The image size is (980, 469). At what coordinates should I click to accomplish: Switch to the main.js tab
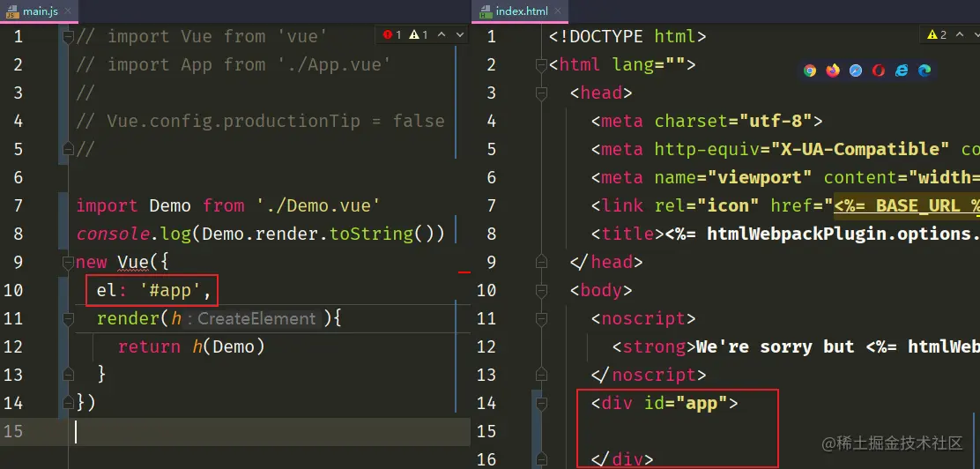tap(40, 11)
